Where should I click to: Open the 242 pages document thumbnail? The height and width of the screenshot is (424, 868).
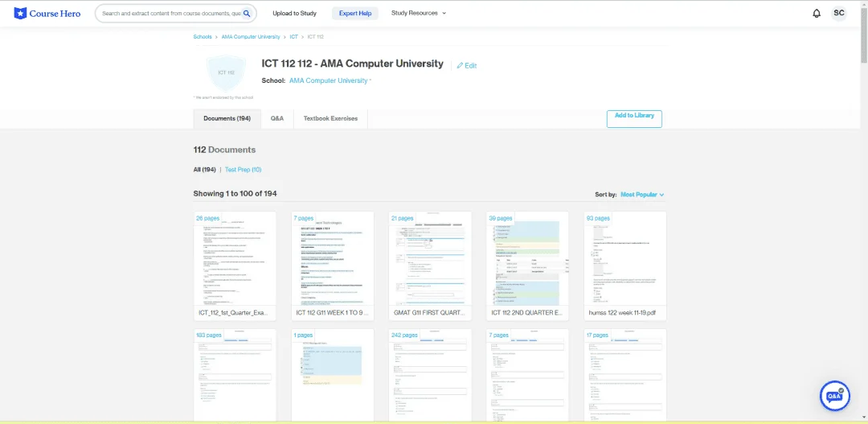point(430,377)
